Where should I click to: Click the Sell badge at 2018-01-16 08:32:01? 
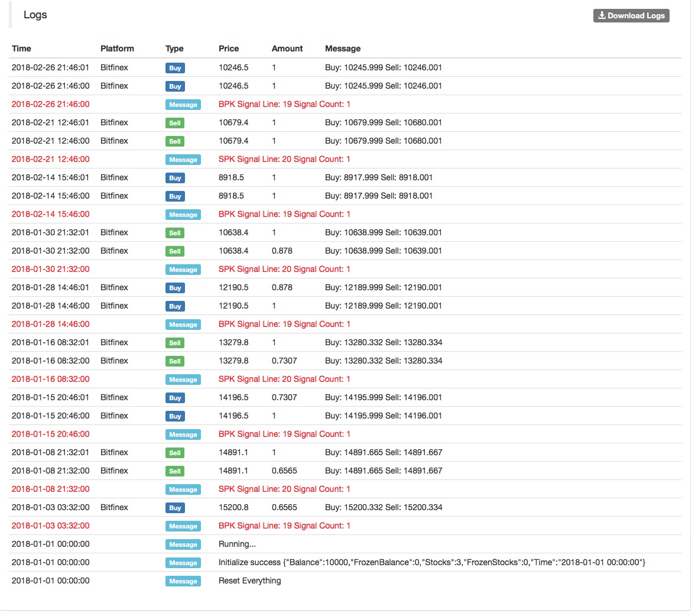coord(175,343)
